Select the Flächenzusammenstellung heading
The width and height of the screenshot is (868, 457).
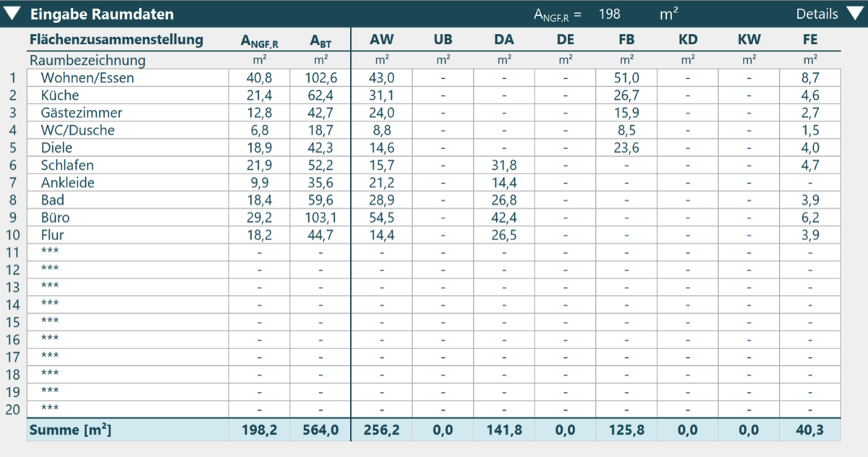click(x=116, y=40)
